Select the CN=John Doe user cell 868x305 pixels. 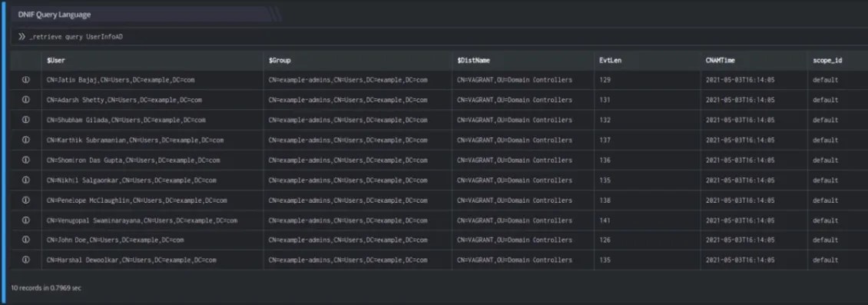coord(152,240)
